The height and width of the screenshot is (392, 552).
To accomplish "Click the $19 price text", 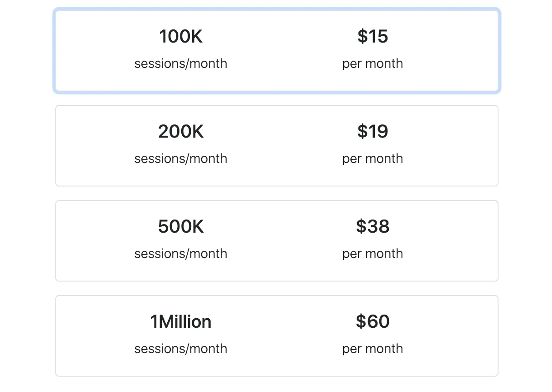I will click(373, 132).
